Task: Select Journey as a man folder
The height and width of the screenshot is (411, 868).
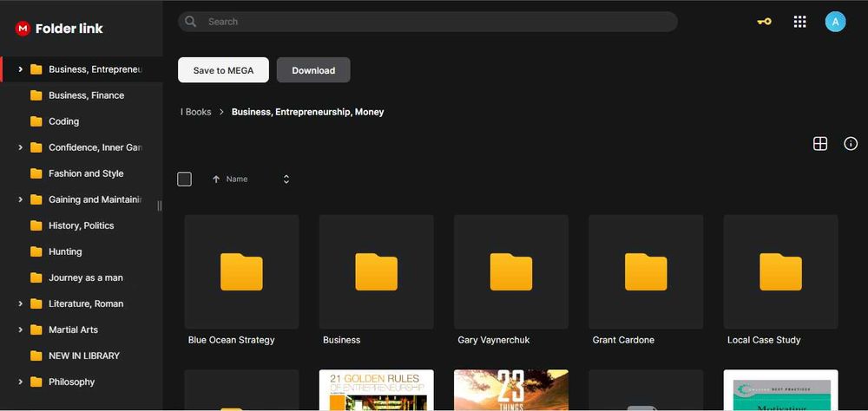Action: 86,277
